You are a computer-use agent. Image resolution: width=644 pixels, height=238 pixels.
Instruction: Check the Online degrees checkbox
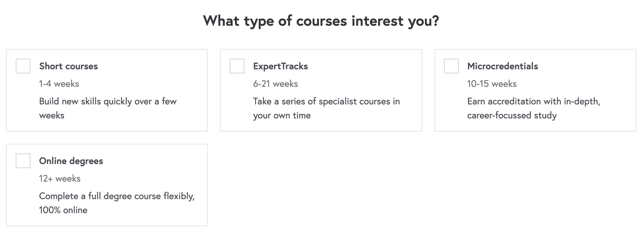click(23, 161)
